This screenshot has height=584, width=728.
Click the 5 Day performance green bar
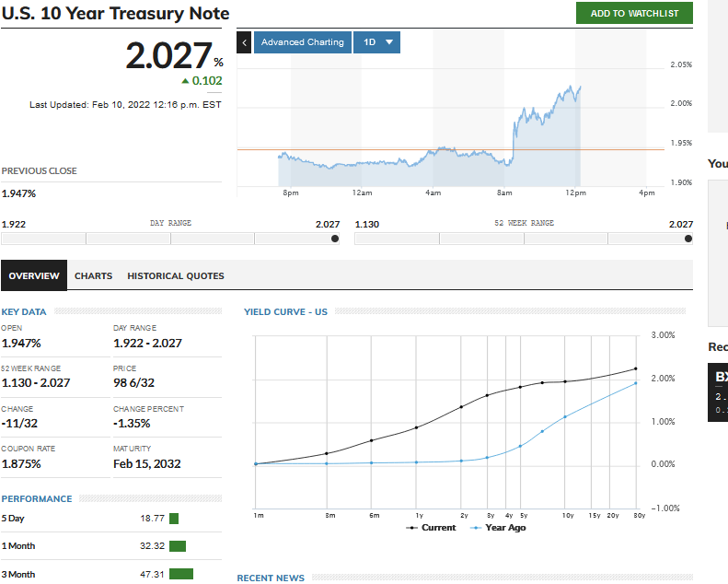pos(174,519)
